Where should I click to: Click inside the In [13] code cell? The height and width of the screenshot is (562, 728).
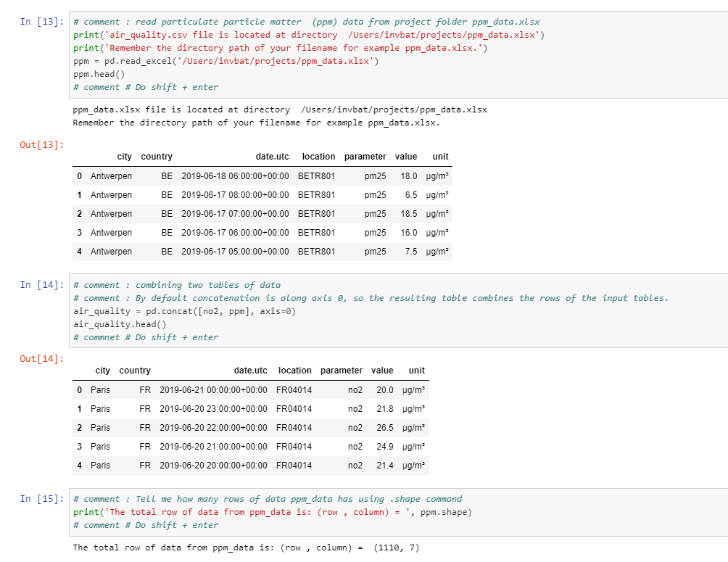[x=397, y=54]
